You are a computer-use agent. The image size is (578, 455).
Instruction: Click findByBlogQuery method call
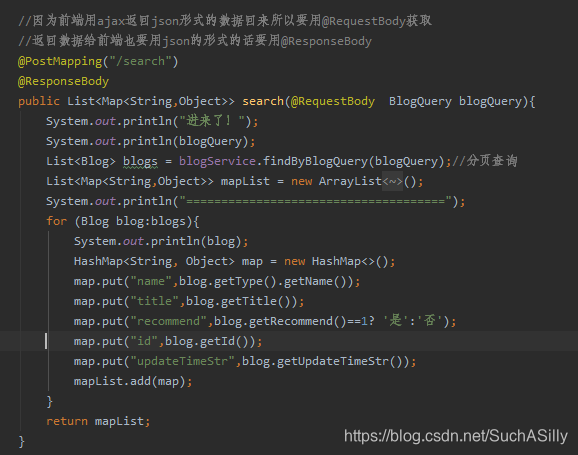click(x=315, y=161)
